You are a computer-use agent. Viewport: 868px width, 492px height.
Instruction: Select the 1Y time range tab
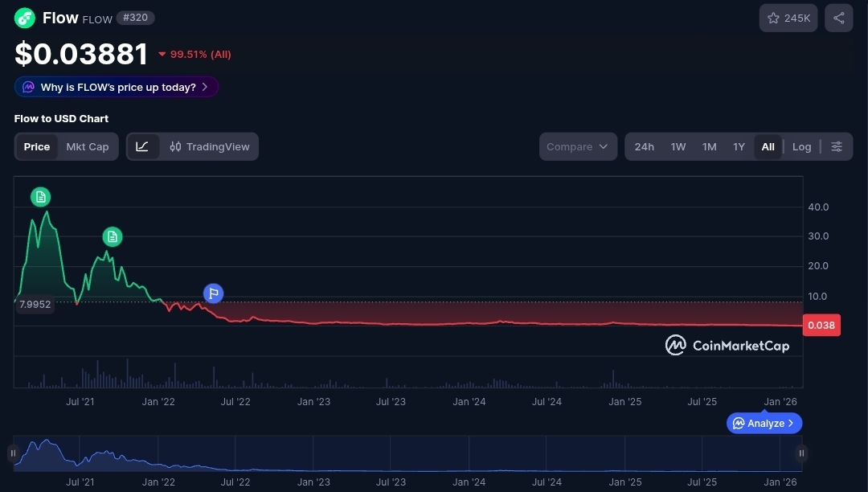pyautogui.click(x=739, y=146)
